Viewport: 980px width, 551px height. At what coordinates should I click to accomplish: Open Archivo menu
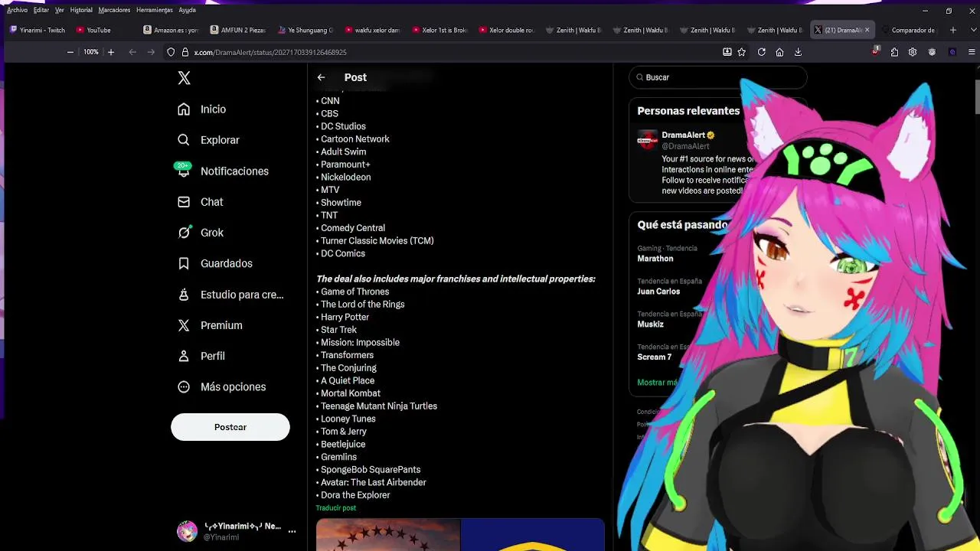point(17,10)
